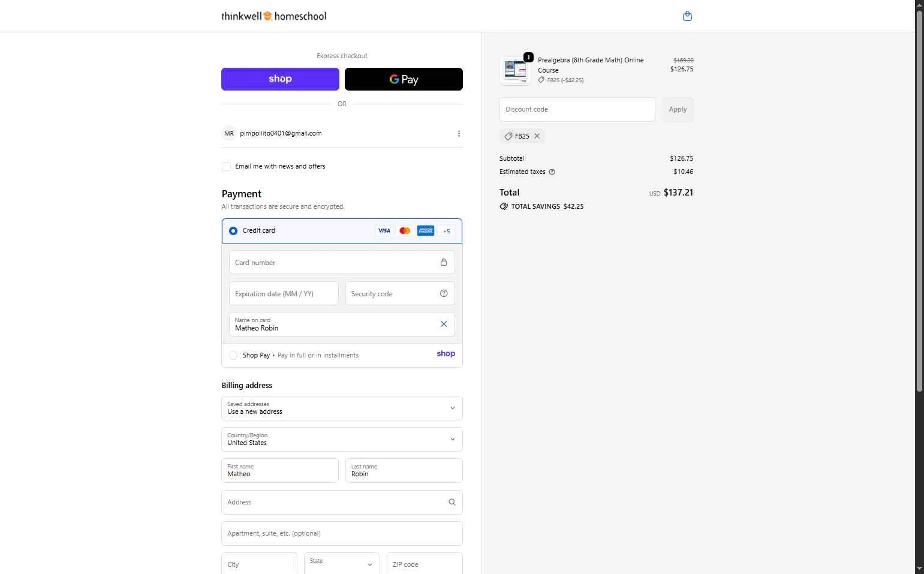The height and width of the screenshot is (574, 924).
Task: Open the State dropdown
Action: click(342, 564)
